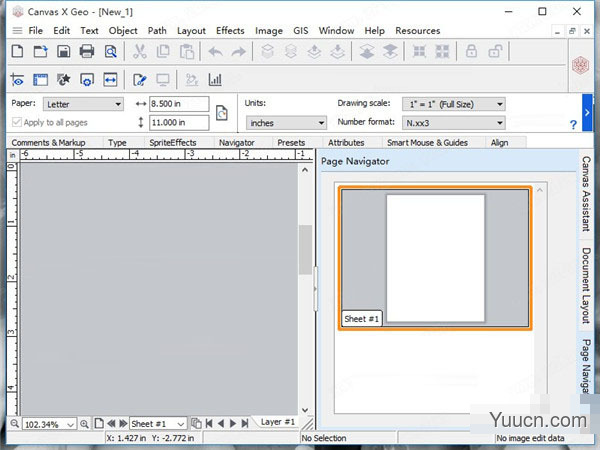The width and height of the screenshot is (600, 450).
Task: Open the Object menu
Action: pos(123,31)
